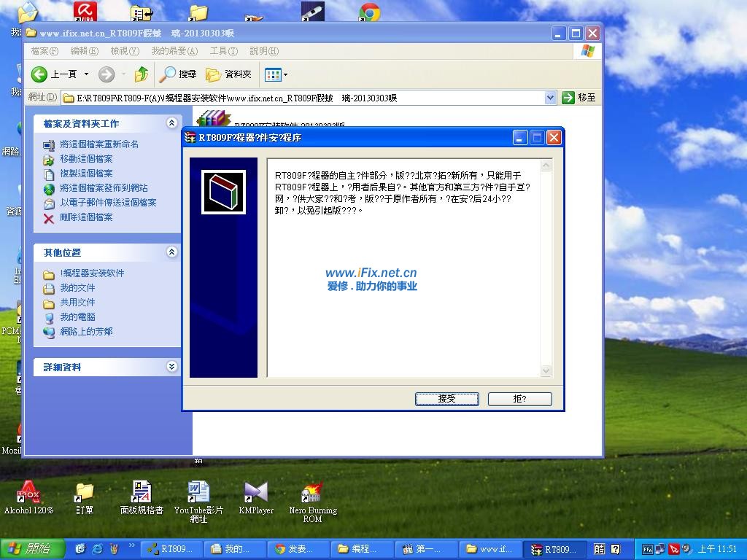
Task: Click the installer text scrollbar down arrow
Action: (x=546, y=371)
